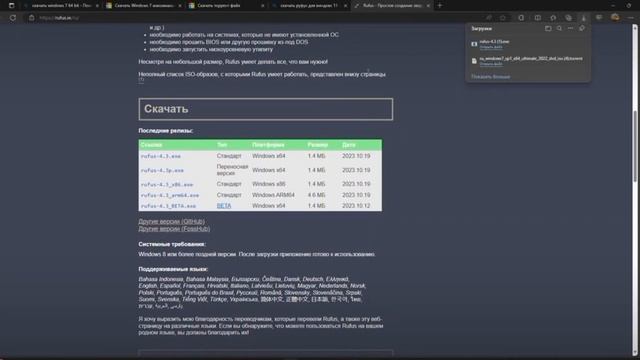
Task: Click the rufus-4.3 exe file icon
Action: [x=474, y=44]
